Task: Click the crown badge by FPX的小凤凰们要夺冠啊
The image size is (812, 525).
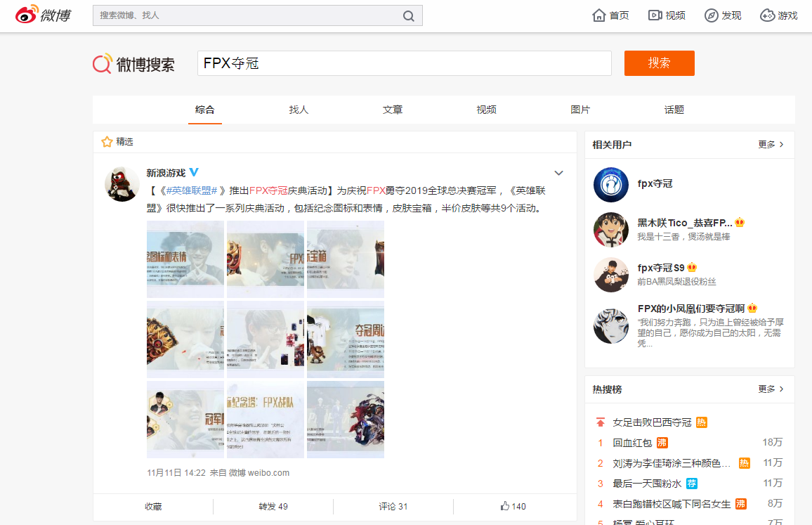Action: (752, 309)
